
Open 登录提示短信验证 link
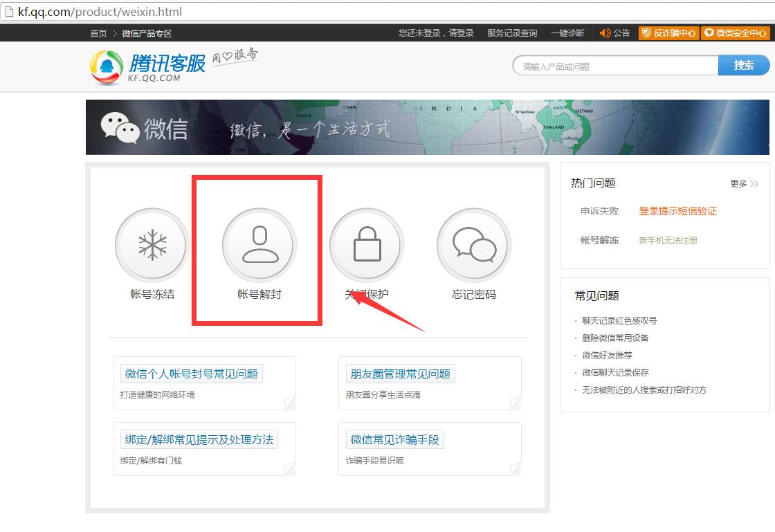pyautogui.click(x=677, y=211)
